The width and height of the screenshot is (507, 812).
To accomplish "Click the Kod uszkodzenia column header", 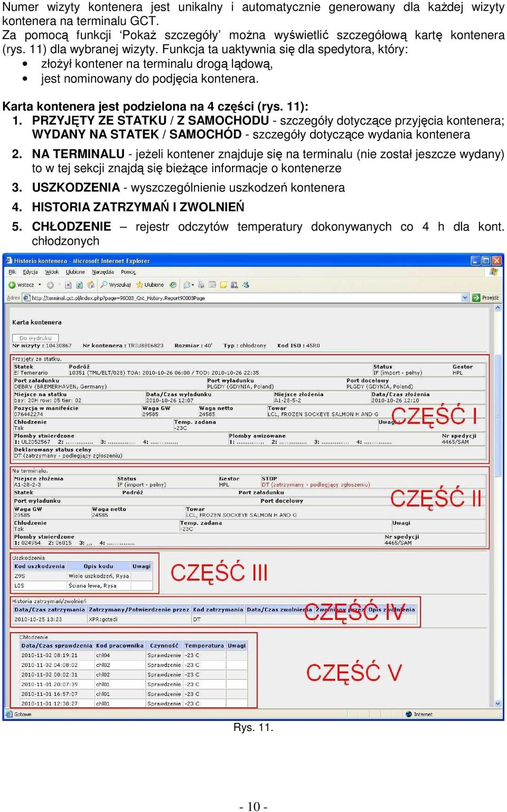I will (x=40, y=566).
